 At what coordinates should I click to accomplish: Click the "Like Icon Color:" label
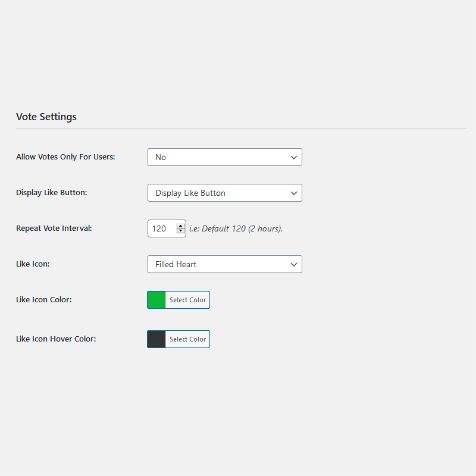coord(44,300)
